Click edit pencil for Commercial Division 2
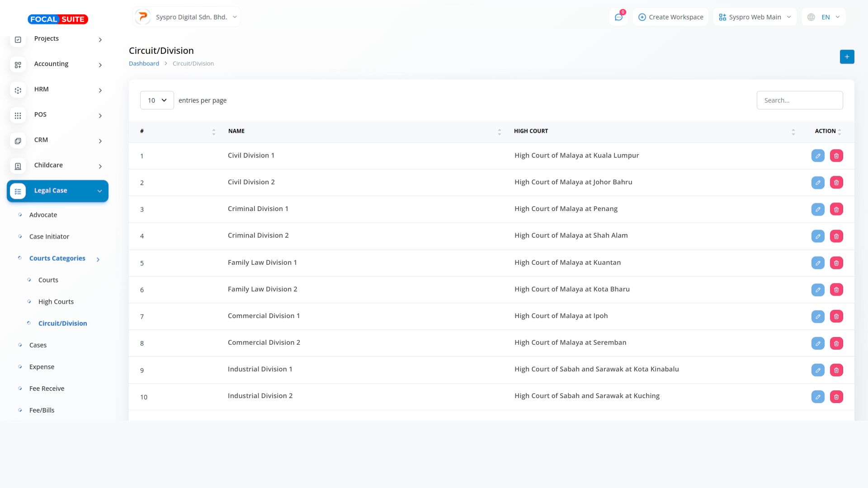The height and width of the screenshot is (488, 868). pos(818,343)
